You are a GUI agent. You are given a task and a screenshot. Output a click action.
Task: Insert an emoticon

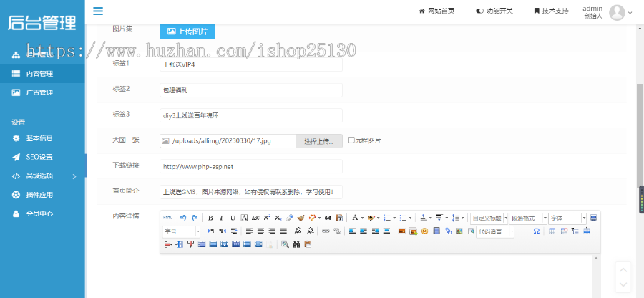pos(424,231)
